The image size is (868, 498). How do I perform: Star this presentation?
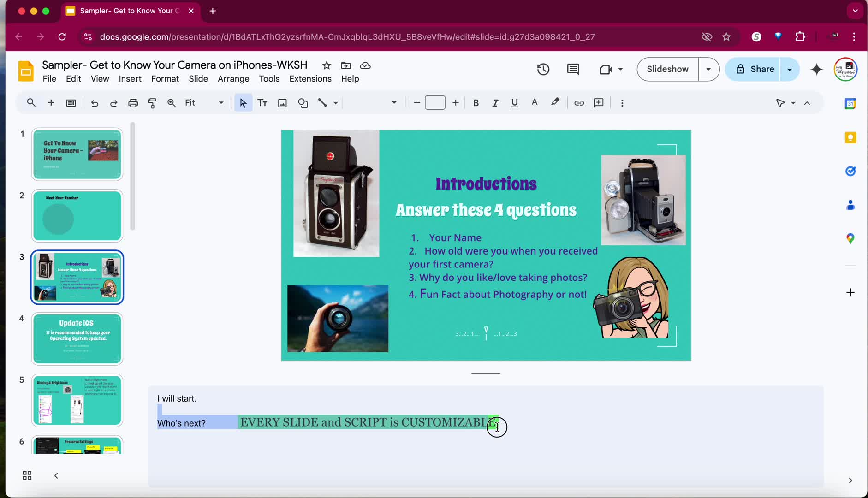327,65
